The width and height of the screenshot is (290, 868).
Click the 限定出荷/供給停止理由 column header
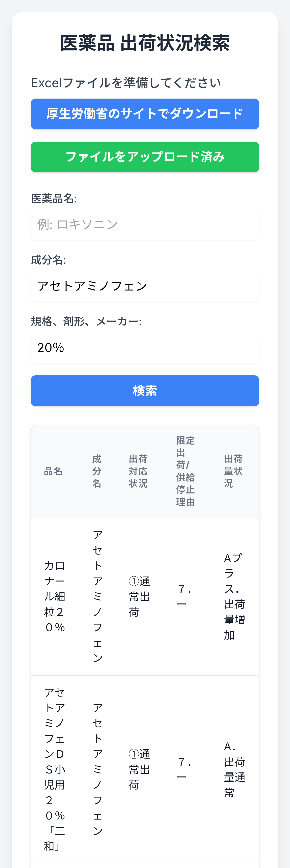coord(185,471)
